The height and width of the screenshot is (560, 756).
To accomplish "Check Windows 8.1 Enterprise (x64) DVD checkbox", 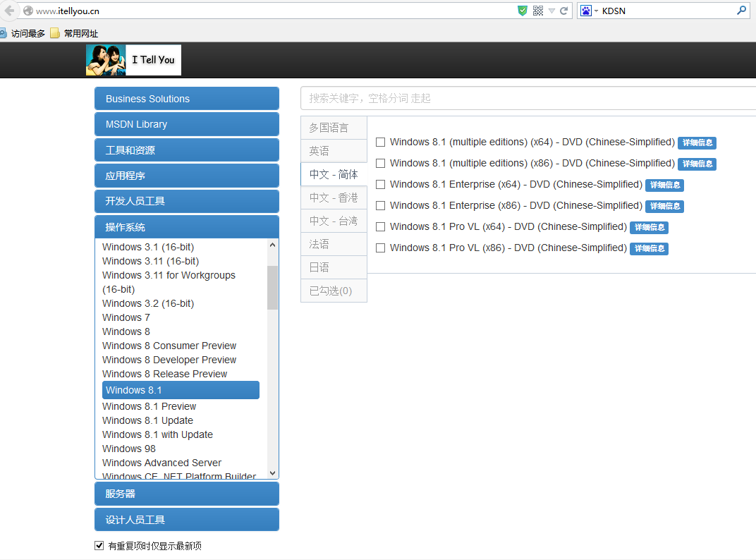I will tap(381, 185).
